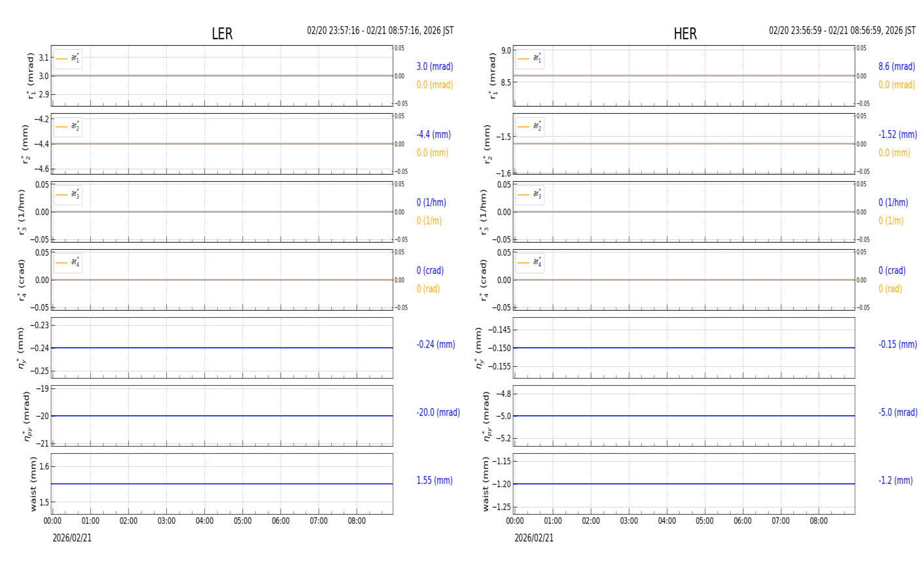The image size is (924, 565).
Task: Click the 3.1 tick on the LER r1* axis
Action: pos(43,58)
